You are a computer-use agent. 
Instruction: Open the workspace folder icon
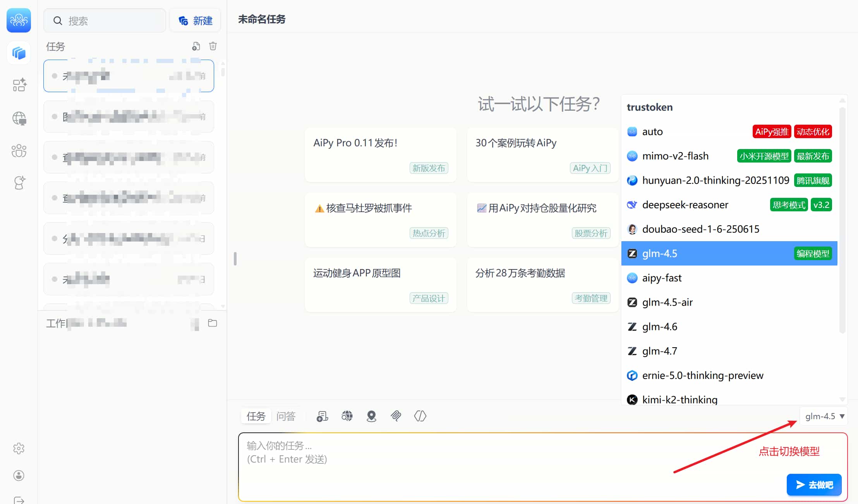(x=213, y=323)
